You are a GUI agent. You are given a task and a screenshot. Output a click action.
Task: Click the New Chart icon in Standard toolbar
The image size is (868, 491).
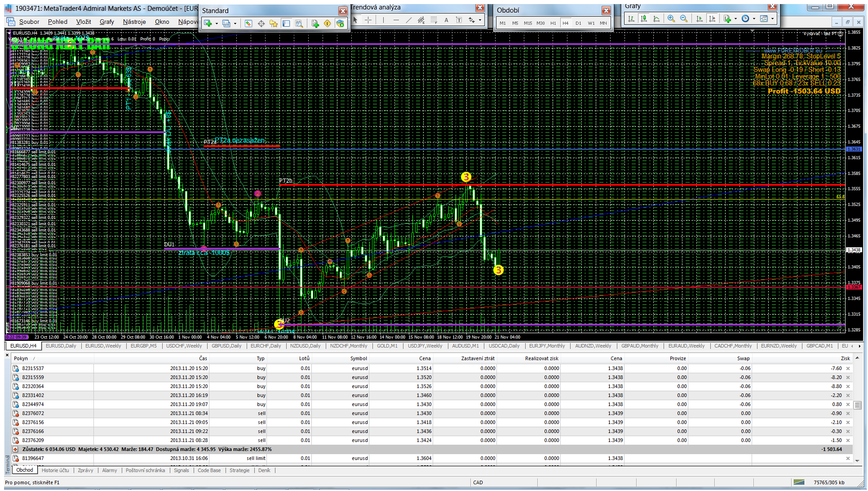tap(208, 23)
